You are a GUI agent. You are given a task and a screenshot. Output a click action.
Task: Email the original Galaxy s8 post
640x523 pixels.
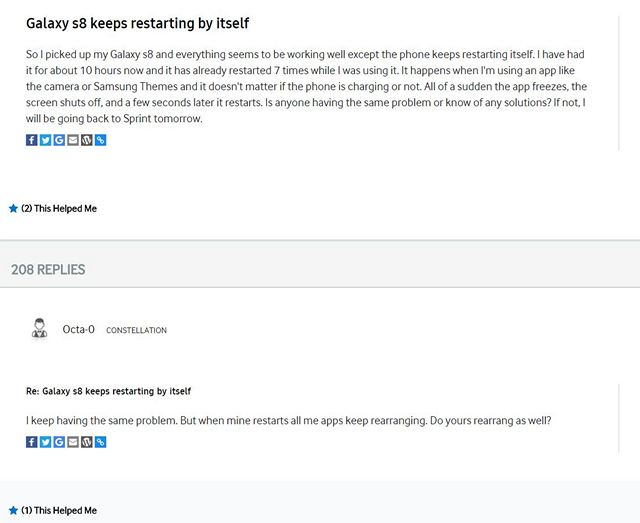click(x=73, y=140)
